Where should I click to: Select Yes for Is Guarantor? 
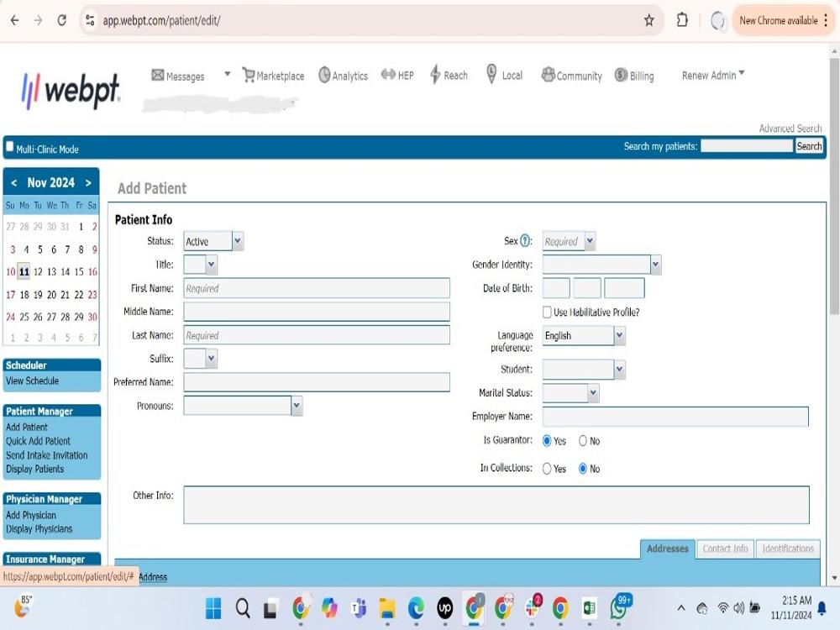(547, 440)
